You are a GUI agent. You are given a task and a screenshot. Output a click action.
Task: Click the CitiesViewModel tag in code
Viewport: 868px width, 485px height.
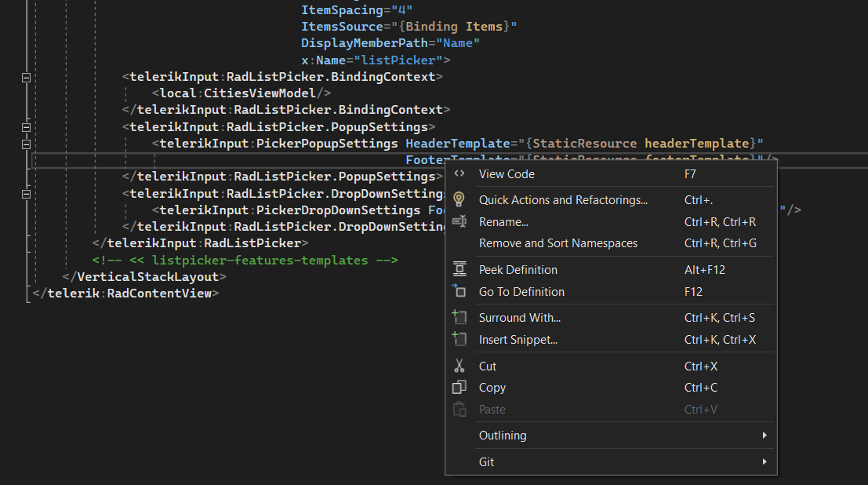point(267,93)
